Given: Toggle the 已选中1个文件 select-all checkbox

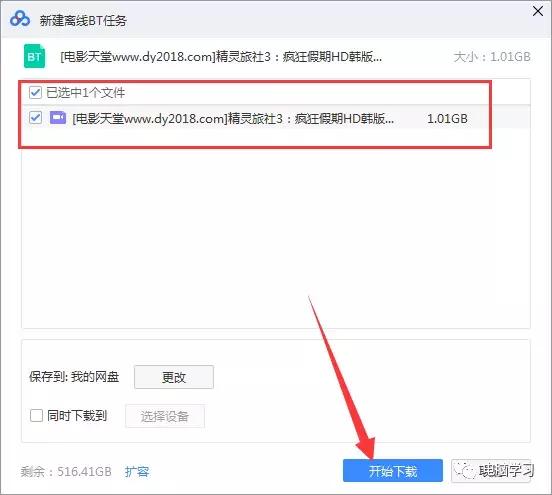Looking at the screenshot, I should click(35, 93).
